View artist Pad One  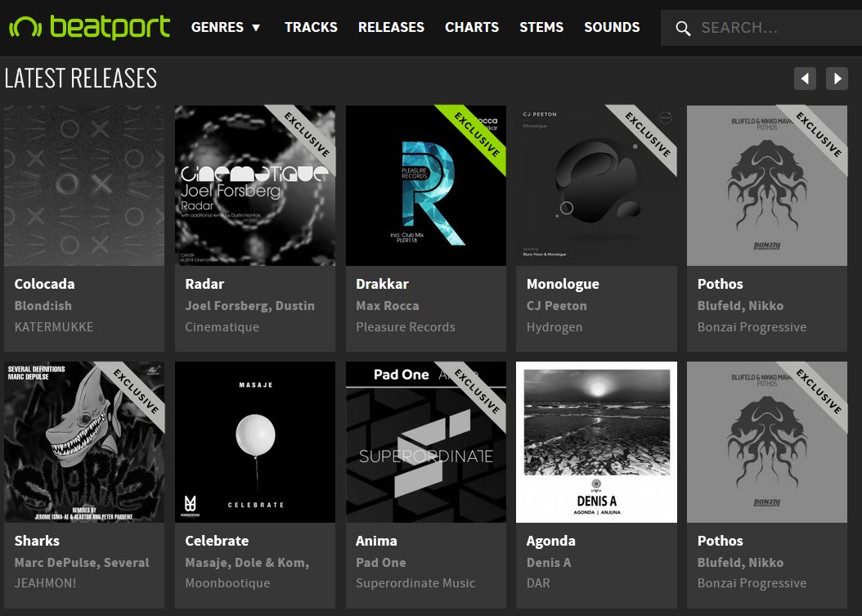pyautogui.click(x=380, y=563)
